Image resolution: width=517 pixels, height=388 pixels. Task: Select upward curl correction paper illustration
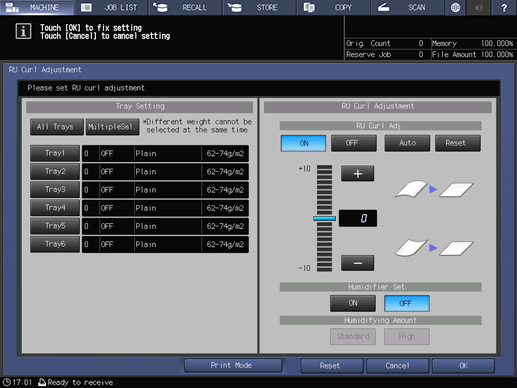pyautogui.click(x=434, y=189)
